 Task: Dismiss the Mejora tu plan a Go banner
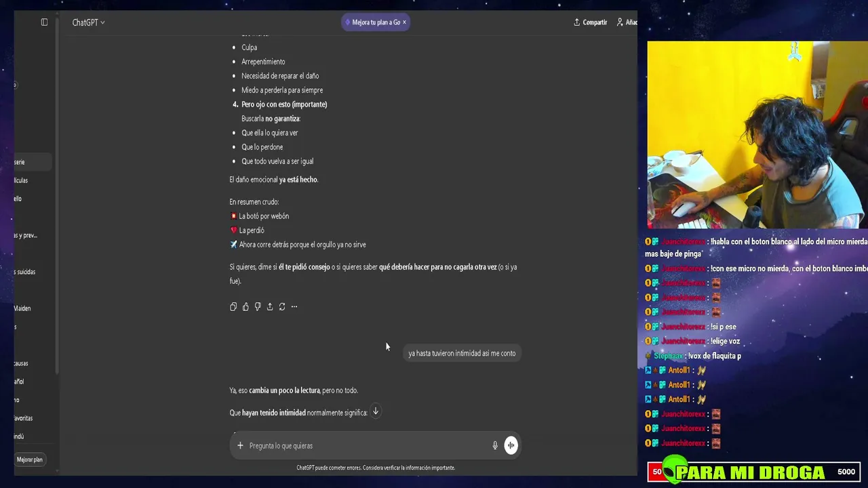pyautogui.click(x=404, y=22)
